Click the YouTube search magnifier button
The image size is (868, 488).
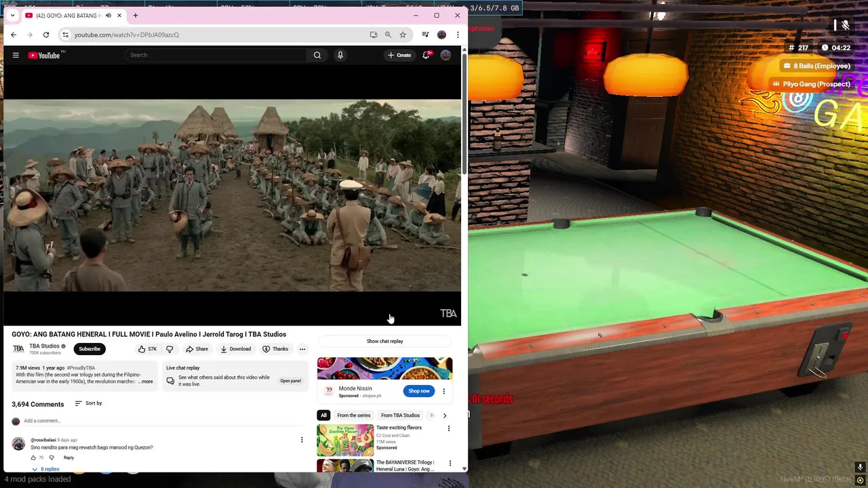317,55
